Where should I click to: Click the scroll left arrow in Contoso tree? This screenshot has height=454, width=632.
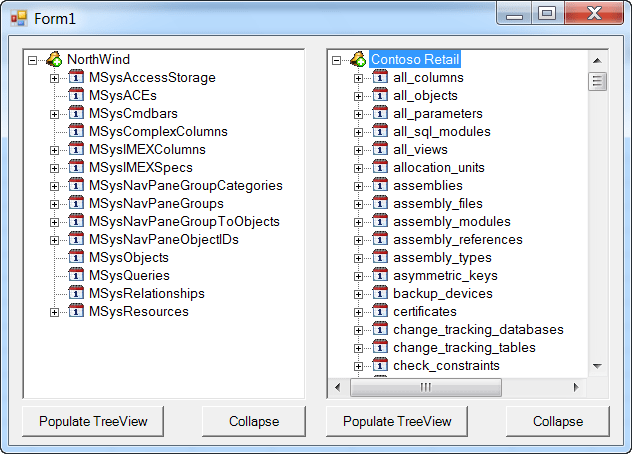[x=338, y=387]
